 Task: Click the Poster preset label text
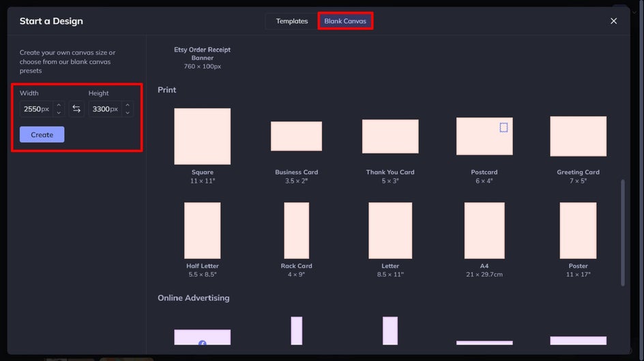pos(578,266)
